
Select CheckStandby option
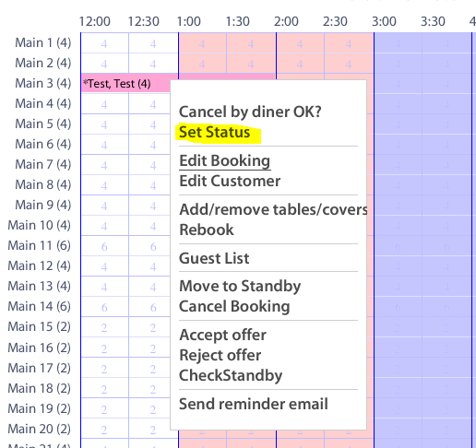click(x=231, y=375)
